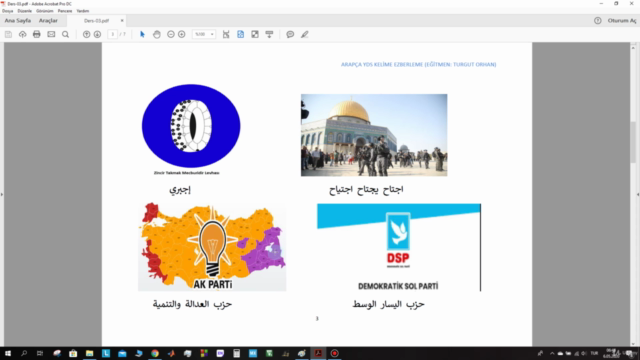Select the Ders-03.pdf document tab
The image size is (640, 360).
coord(96,20)
